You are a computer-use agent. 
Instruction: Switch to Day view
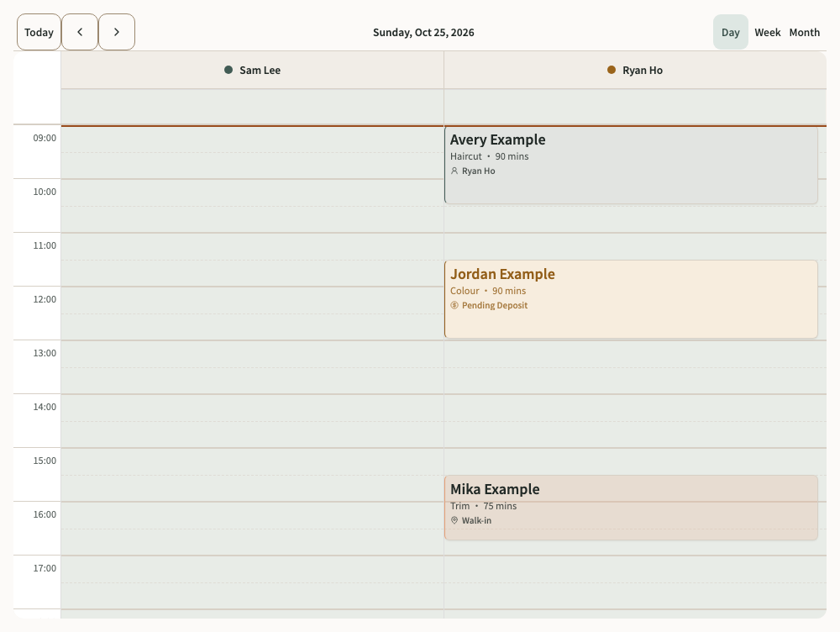click(x=730, y=32)
